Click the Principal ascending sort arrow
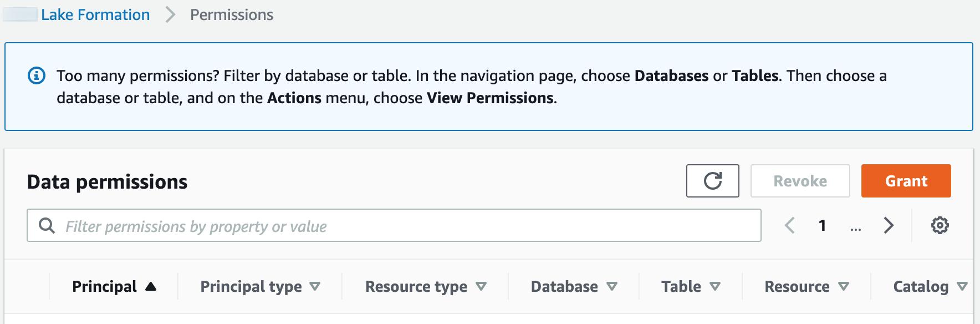The height and width of the screenshot is (324, 980). [151, 286]
